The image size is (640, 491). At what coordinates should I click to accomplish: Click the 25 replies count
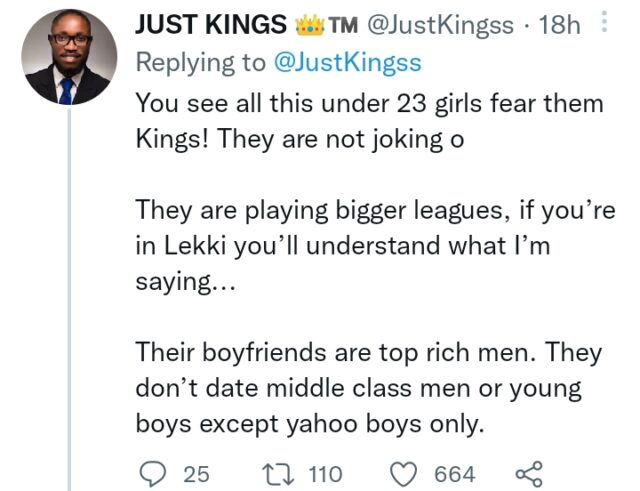pos(195,473)
